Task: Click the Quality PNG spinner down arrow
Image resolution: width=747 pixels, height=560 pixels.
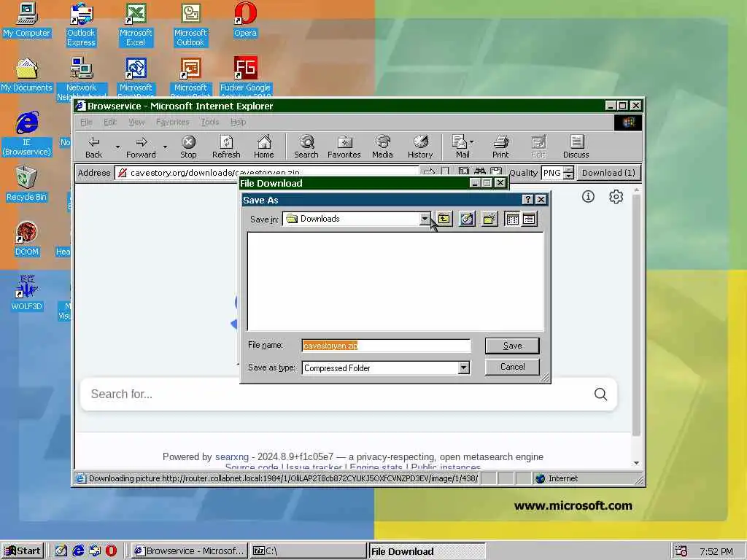Action: [x=568, y=176]
